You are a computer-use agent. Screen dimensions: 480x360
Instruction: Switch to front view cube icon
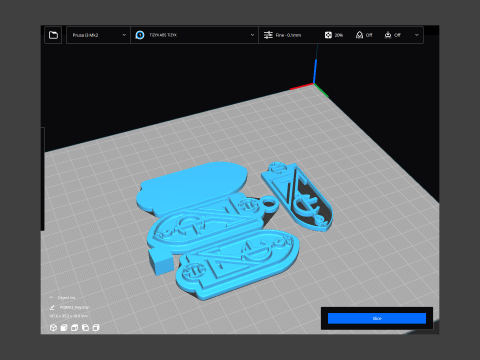[x=64, y=328]
